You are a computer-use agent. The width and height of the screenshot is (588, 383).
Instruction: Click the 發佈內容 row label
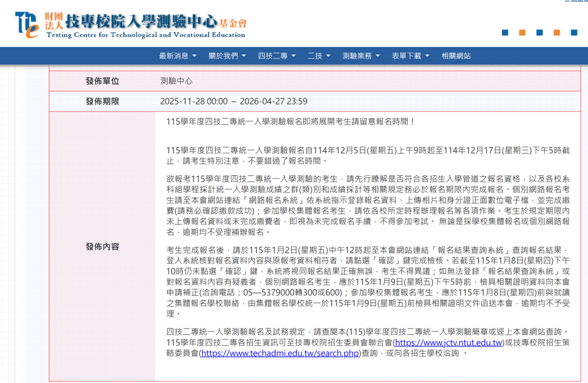102,246
